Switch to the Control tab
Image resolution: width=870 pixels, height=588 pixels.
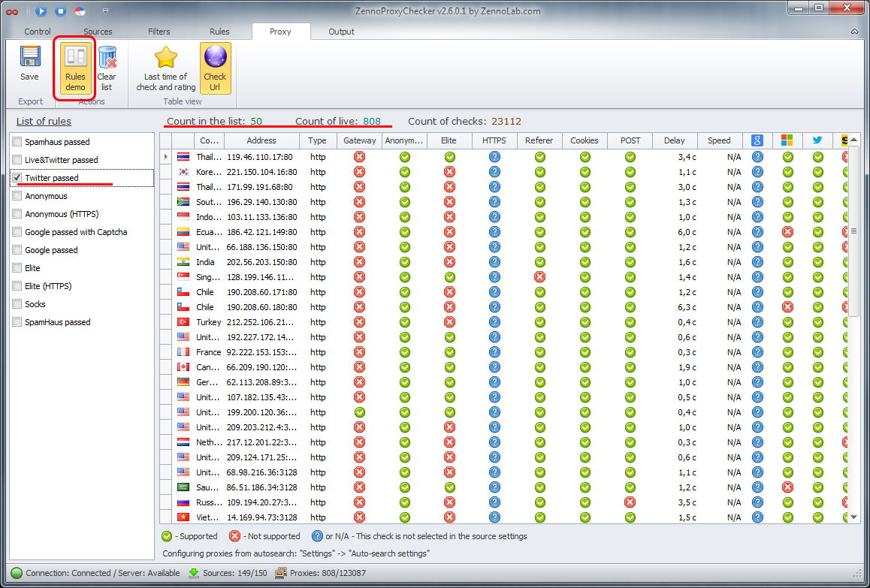[38, 32]
